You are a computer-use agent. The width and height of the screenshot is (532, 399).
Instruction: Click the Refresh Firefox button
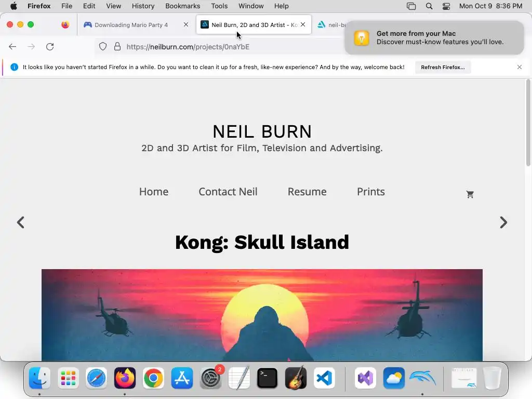coord(443,67)
